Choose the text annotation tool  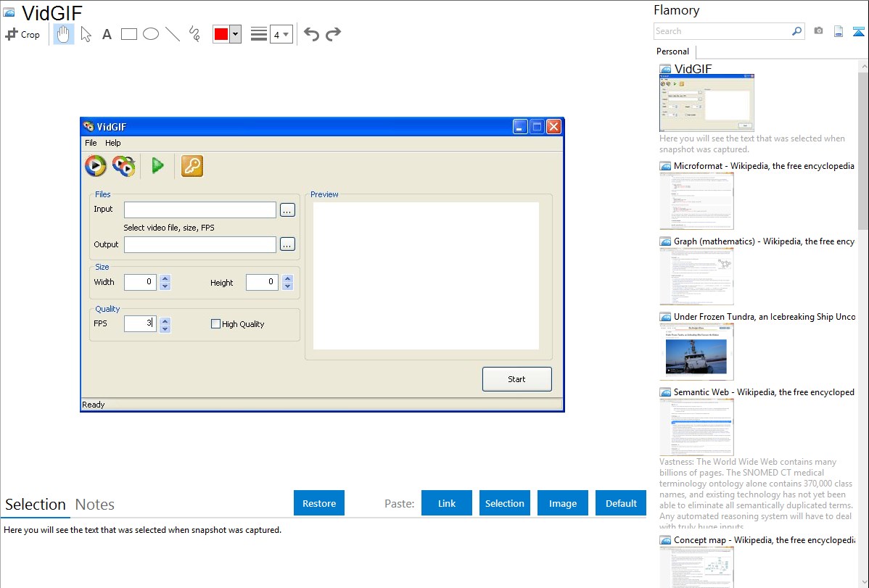click(107, 34)
